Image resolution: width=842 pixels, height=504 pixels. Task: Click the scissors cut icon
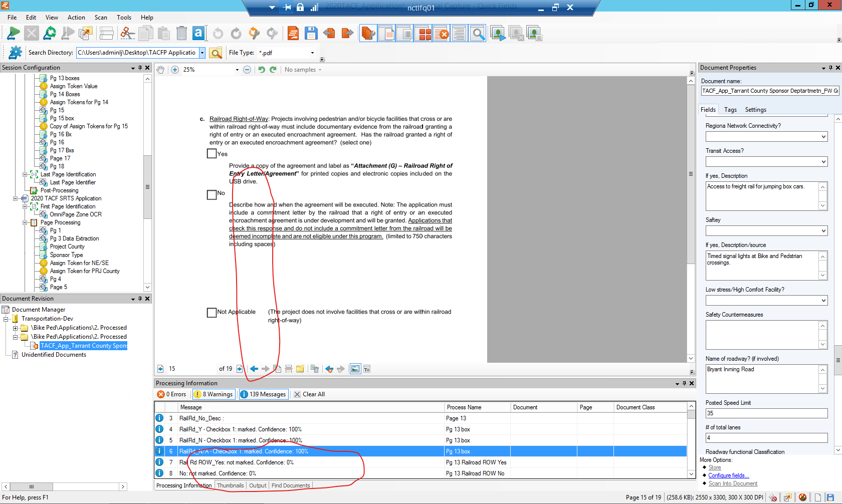[127, 34]
